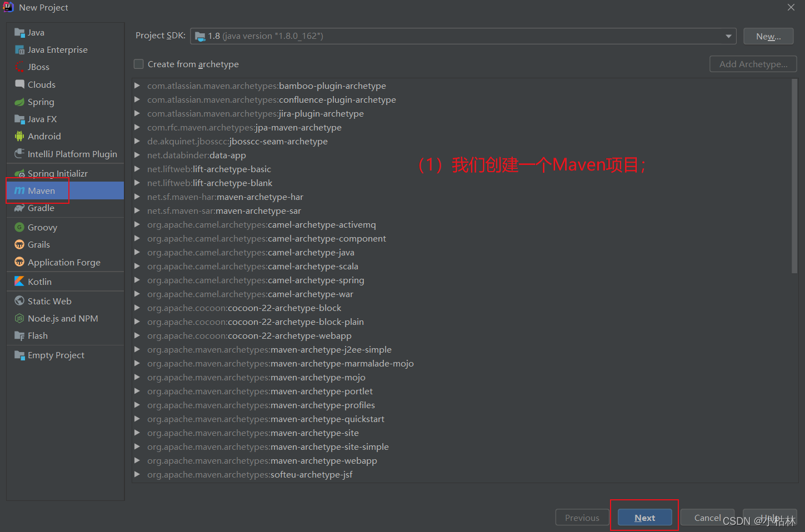Screen dimensions: 805x532
Task: Click the Groovy 'G' icon
Action: pyautogui.click(x=19, y=227)
